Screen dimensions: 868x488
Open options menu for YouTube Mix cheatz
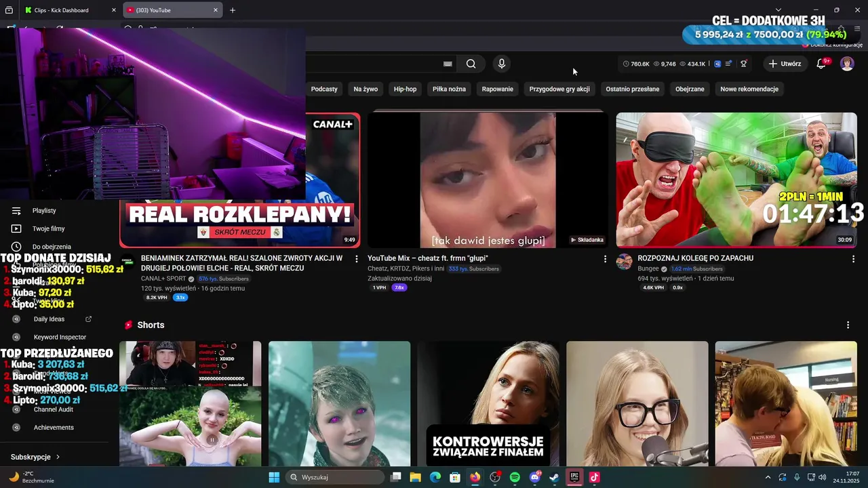[605, 259]
